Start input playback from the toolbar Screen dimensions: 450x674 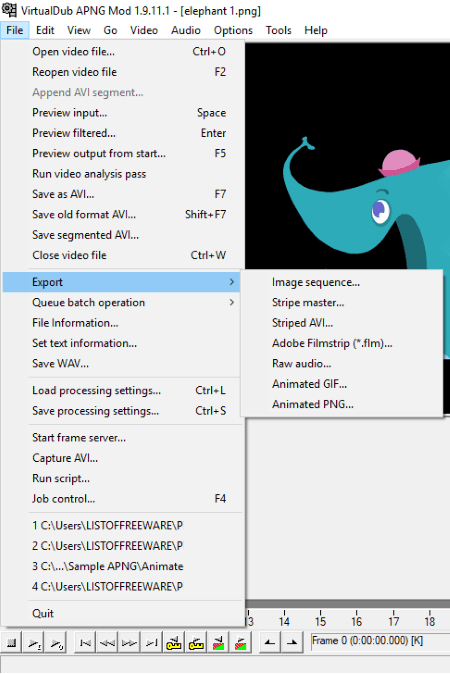[34, 643]
